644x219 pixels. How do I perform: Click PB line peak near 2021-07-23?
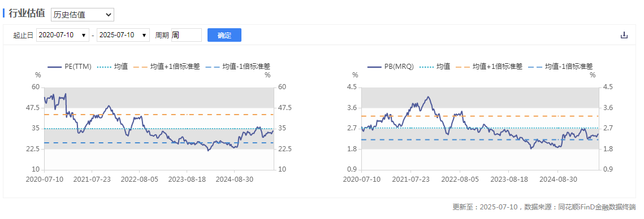click(428, 97)
